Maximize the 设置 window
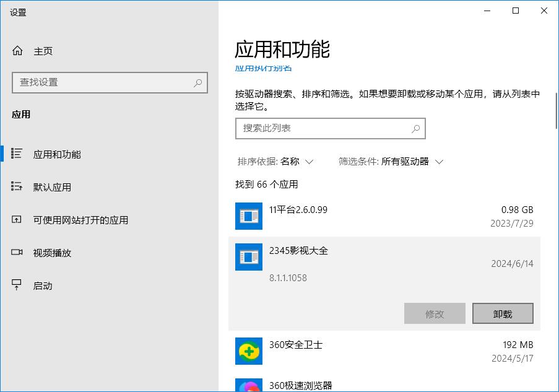Screen dimensions: 559x392 tap(516, 11)
